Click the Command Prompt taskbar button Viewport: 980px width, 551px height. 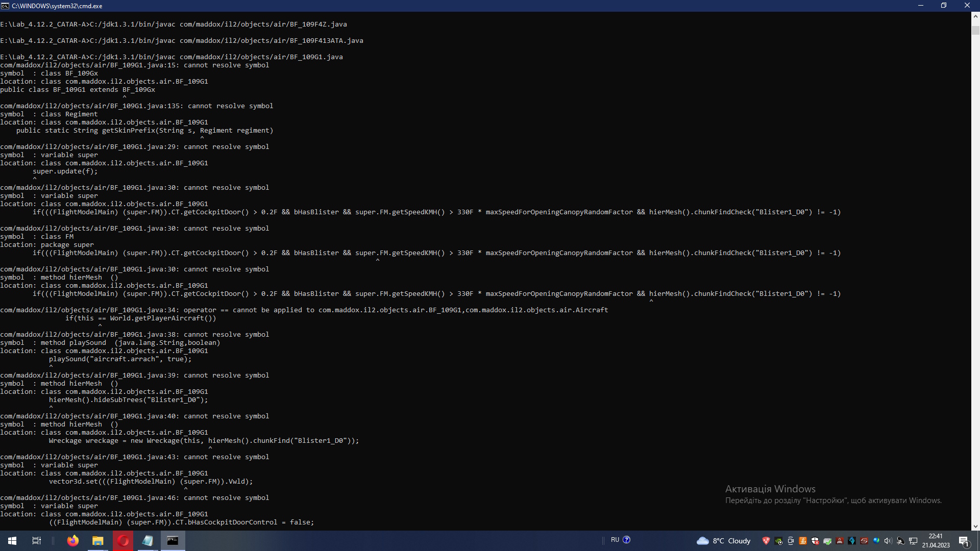click(173, 541)
